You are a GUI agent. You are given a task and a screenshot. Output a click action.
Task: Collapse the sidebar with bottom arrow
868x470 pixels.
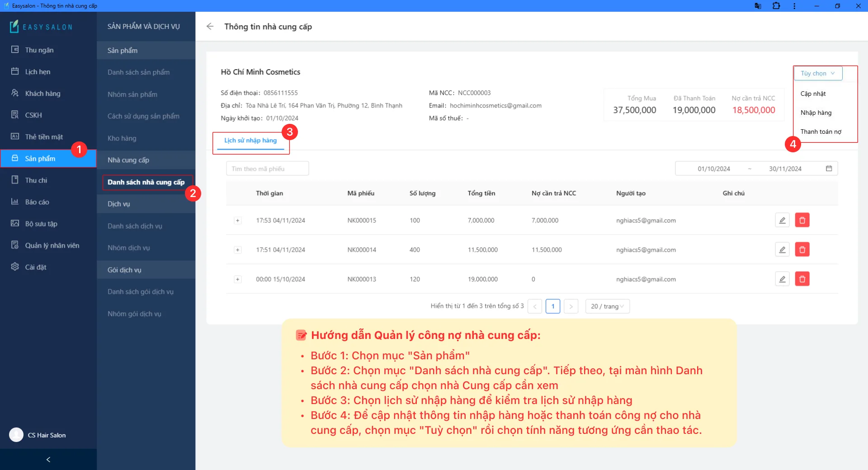coord(48,460)
